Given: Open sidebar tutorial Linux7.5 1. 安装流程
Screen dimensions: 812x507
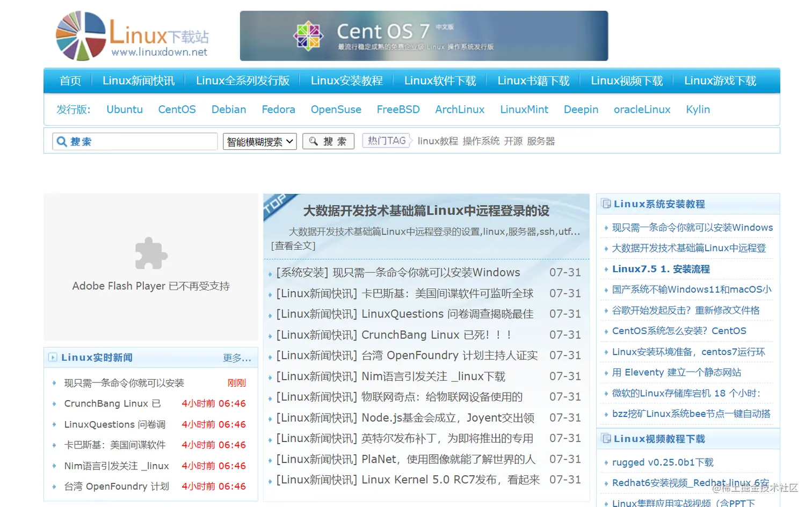Looking at the screenshot, I should (661, 269).
